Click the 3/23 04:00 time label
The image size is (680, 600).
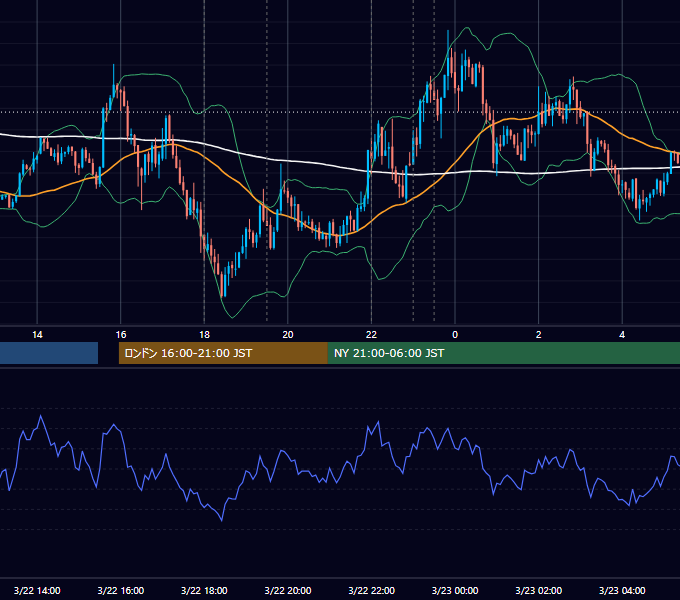click(622, 590)
